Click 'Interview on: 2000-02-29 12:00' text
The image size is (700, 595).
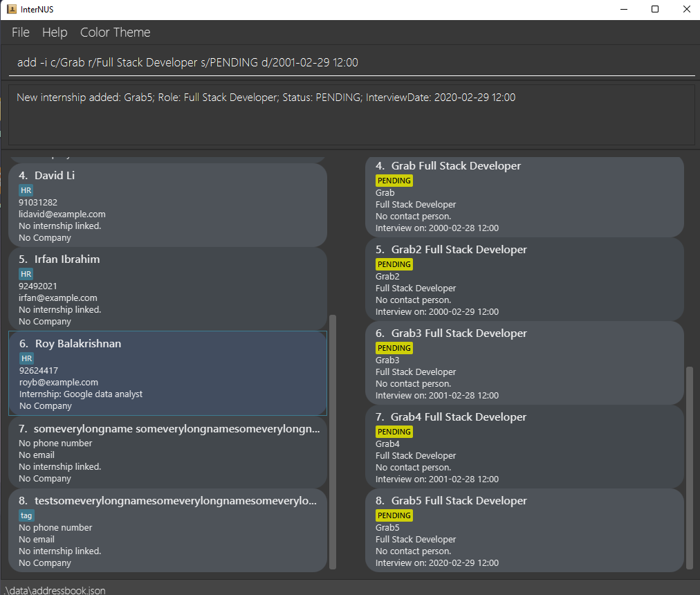pos(437,312)
